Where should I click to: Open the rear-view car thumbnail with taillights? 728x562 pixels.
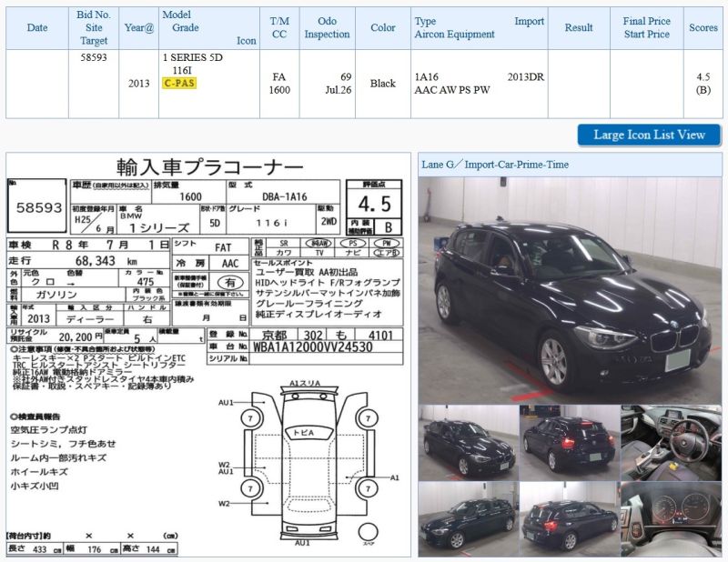tap(570, 443)
